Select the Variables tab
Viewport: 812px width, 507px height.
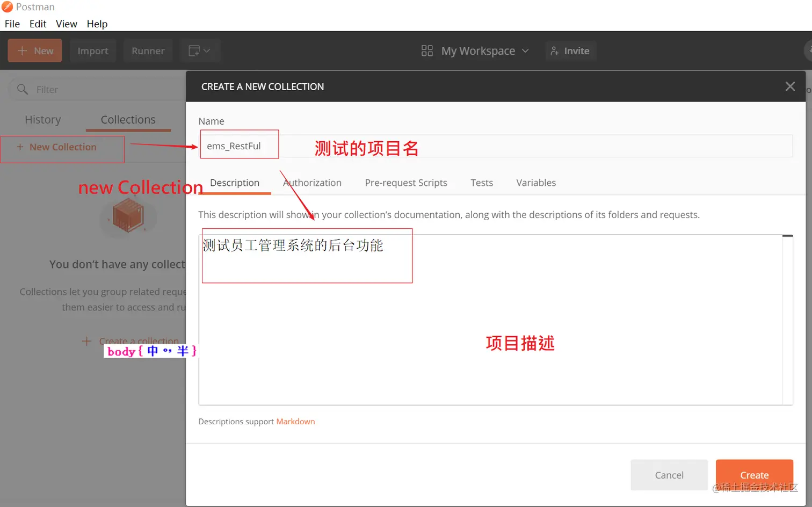point(536,183)
